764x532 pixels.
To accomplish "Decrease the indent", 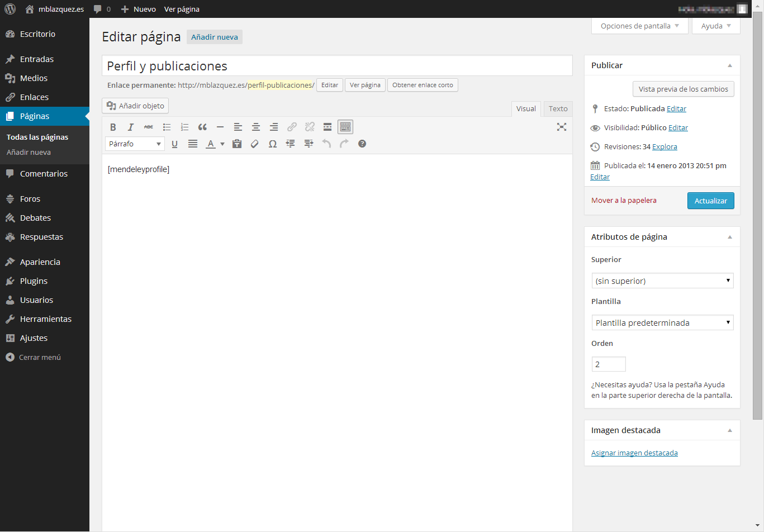I will pos(291,144).
